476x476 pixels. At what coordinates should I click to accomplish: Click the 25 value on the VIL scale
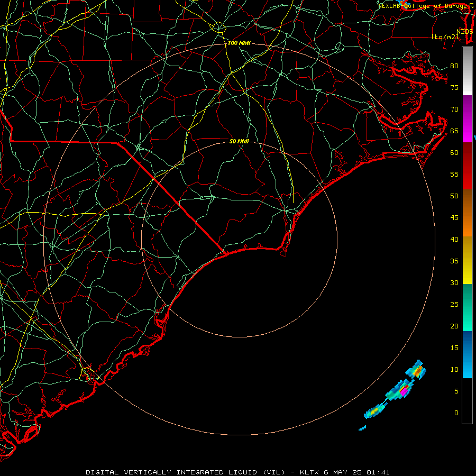(x=454, y=305)
